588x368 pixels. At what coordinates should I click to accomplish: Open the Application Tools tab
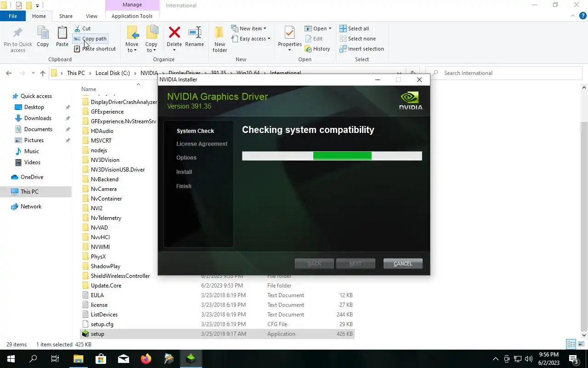coord(132,16)
